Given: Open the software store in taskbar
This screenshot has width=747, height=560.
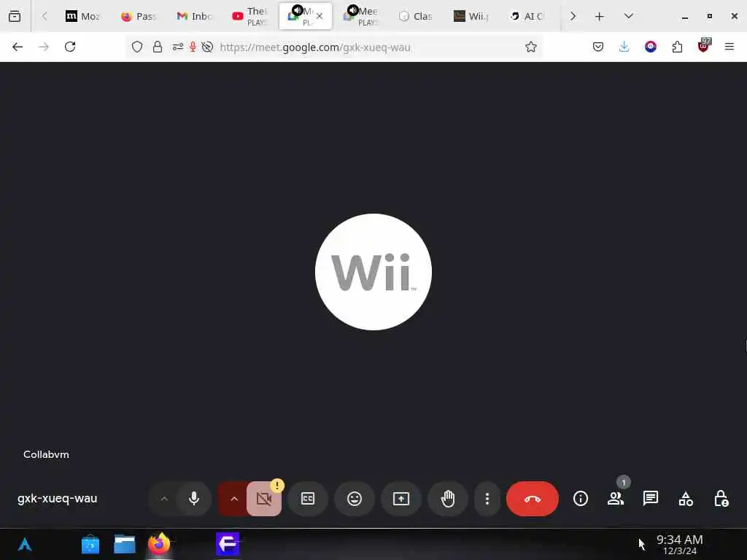Looking at the screenshot, I should pyautogui.click(x=90, y=544).
